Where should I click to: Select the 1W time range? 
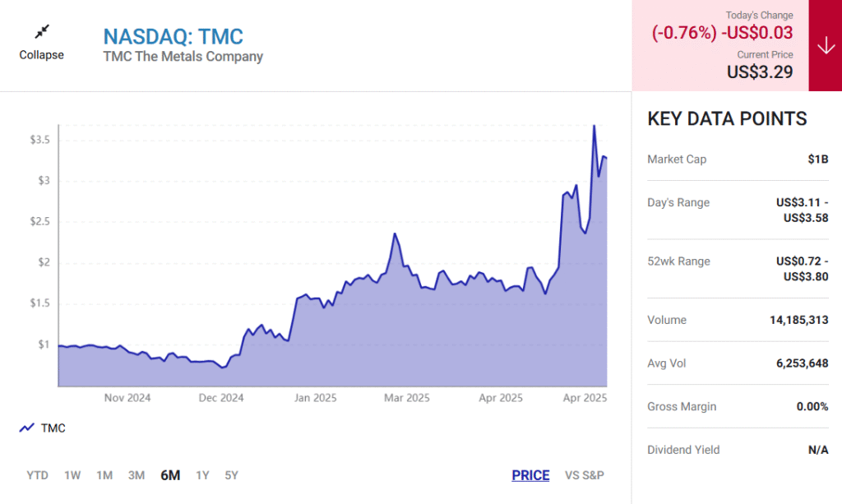click(72, 475)
